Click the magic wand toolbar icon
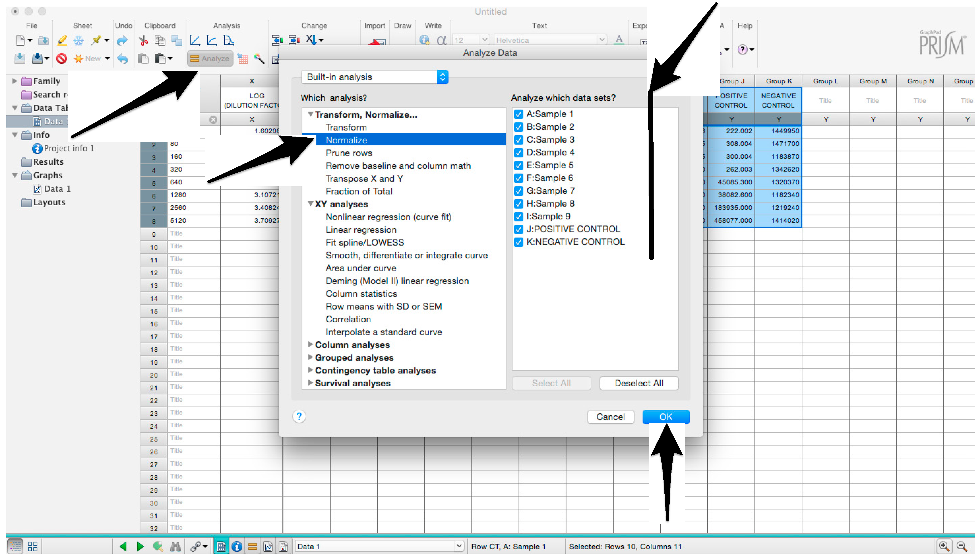The width and height of the screenshot is (980, 560). click(x=259, y=58)
